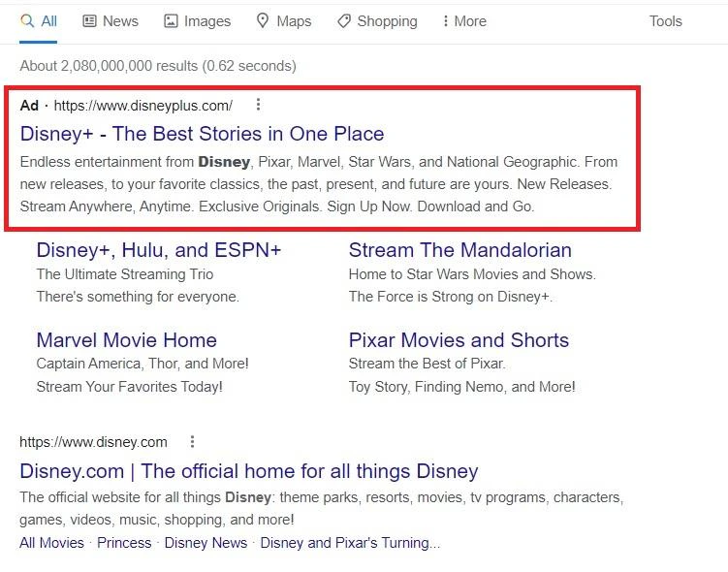Expand the More menu

pyautogui.click(x=464, y=21)
